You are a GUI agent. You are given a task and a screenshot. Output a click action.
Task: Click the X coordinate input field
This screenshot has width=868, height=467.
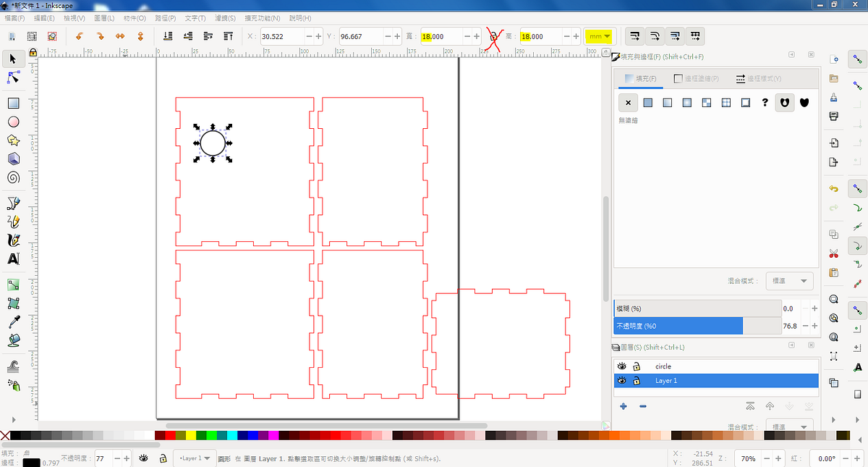283,36
